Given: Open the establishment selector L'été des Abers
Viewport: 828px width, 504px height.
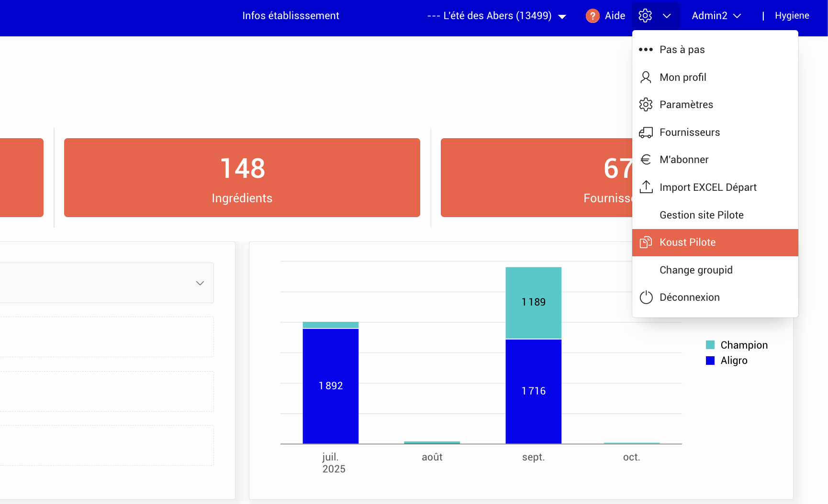Looking at the screenshot, I should click(x=496, y=16).
